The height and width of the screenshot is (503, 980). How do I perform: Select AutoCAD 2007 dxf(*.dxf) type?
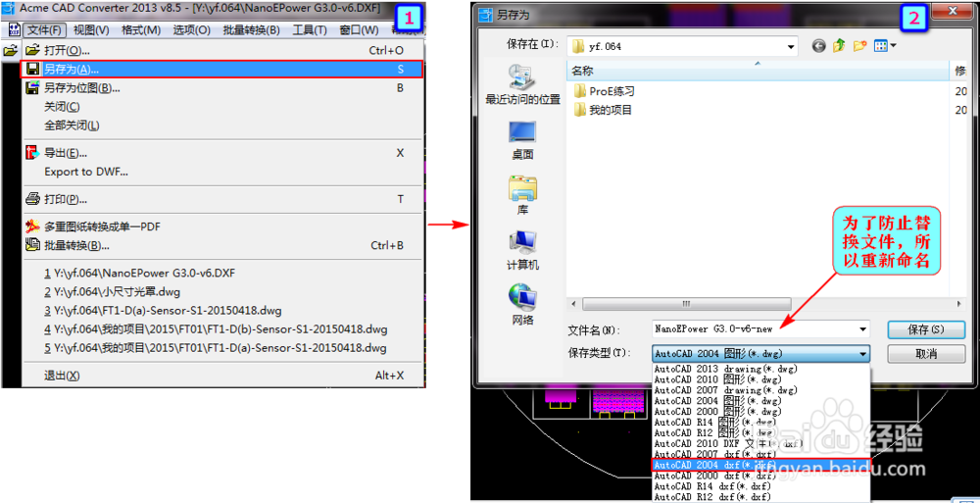(x=760, y=454)
